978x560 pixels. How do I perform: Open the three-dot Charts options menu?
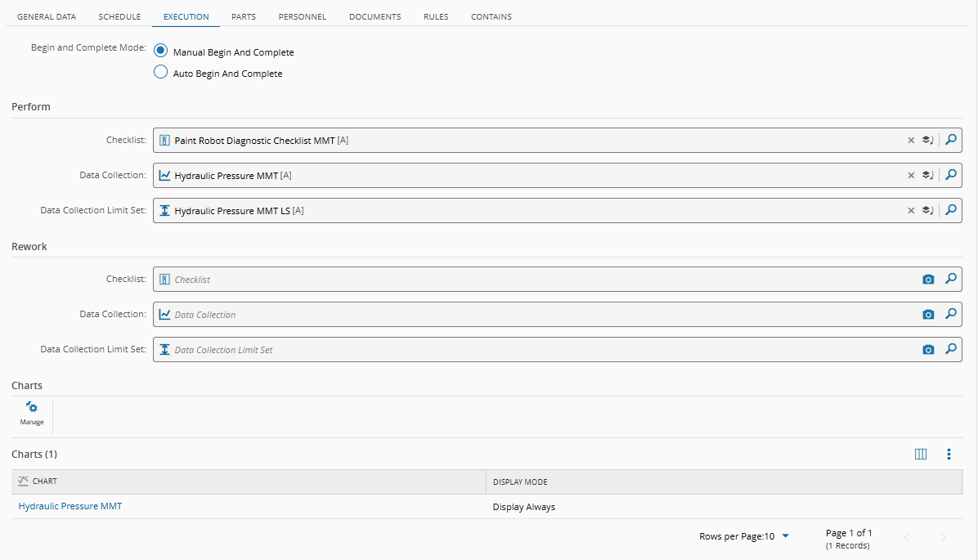949,454
